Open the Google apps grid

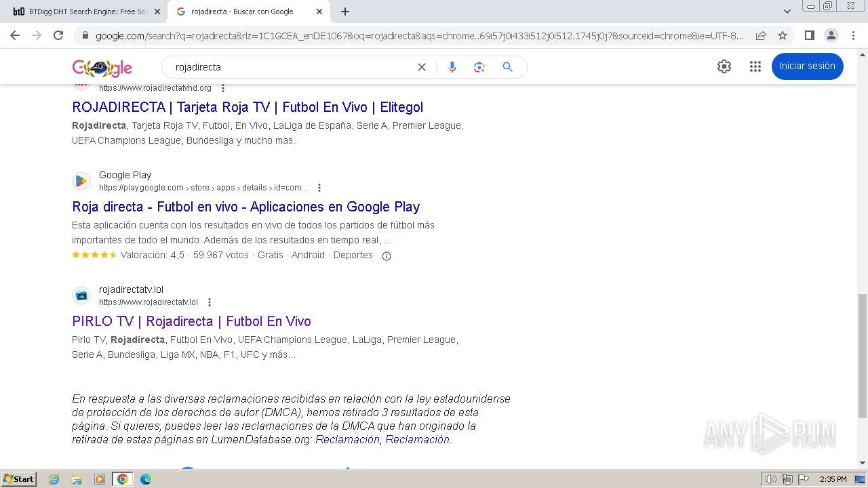coord(755,66)
